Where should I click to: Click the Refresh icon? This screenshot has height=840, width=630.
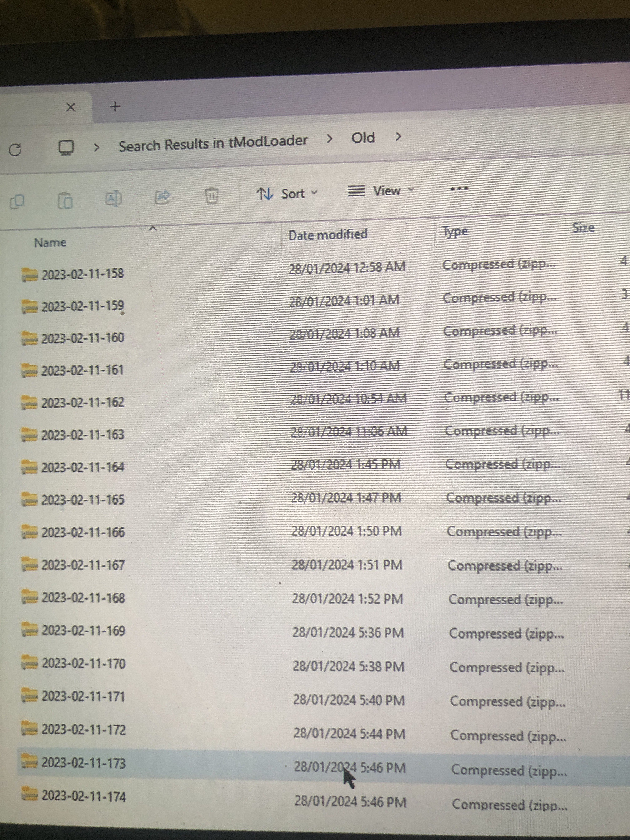pyautogui.click(x=15, y=150)
